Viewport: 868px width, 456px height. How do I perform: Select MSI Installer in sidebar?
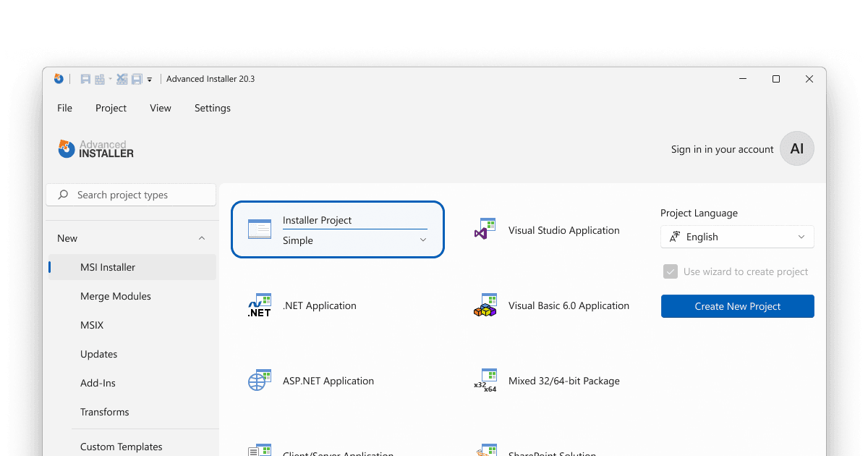pos(132,267)
